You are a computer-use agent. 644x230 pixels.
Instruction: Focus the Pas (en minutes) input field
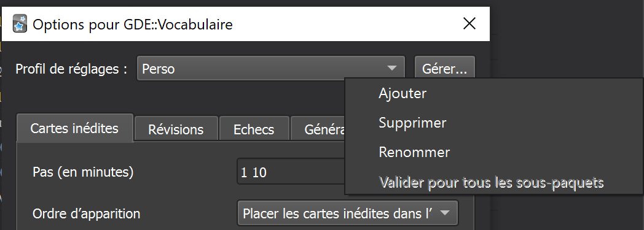(x=291, y=172)
